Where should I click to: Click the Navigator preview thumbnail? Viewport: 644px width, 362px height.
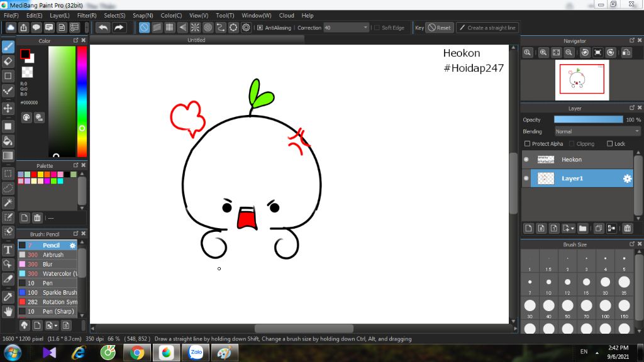(x=582, y=80)
